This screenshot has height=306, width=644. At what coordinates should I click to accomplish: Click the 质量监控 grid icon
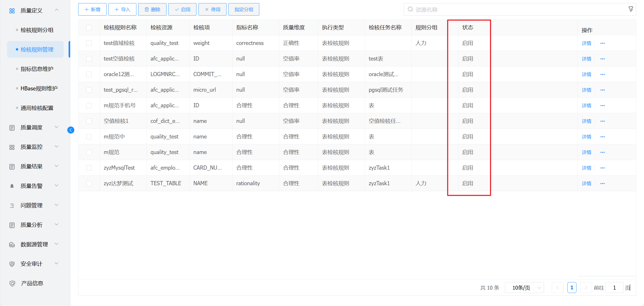click(x=12, y=147)
